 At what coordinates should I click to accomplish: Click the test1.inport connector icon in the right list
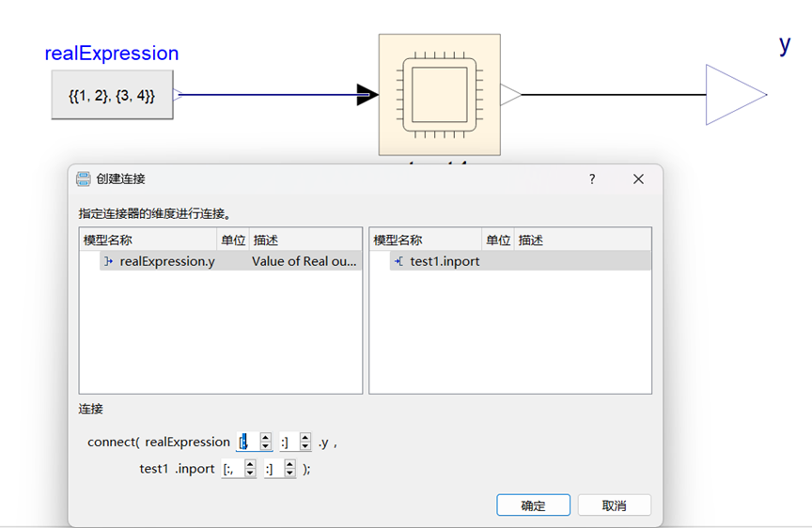coord(398,261)
